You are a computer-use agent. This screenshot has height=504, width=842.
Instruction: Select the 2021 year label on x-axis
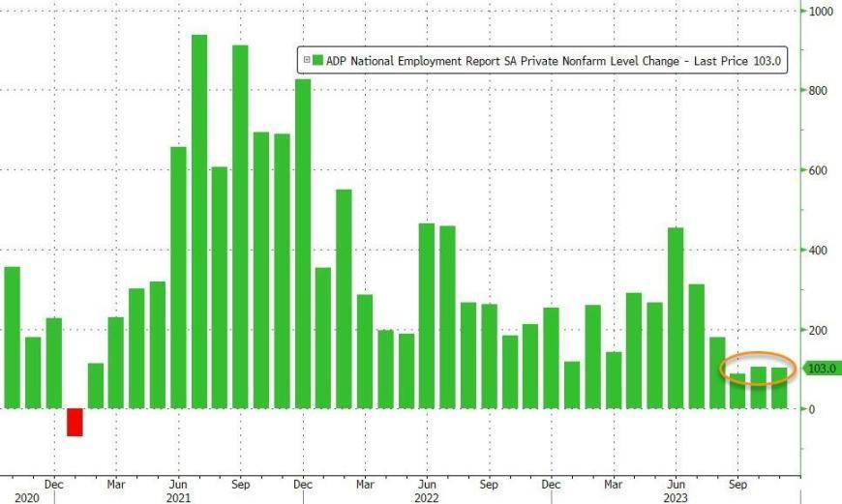point(178,496)
